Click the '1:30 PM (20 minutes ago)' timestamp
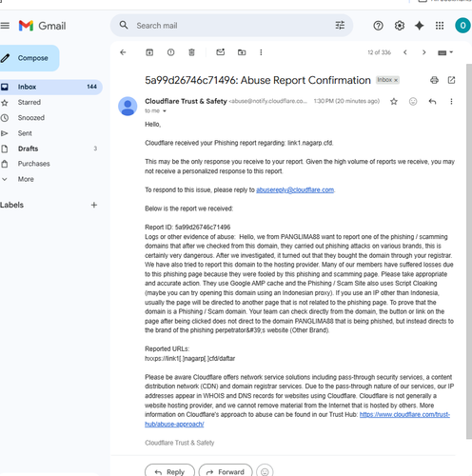 click(x=346, y=101)
